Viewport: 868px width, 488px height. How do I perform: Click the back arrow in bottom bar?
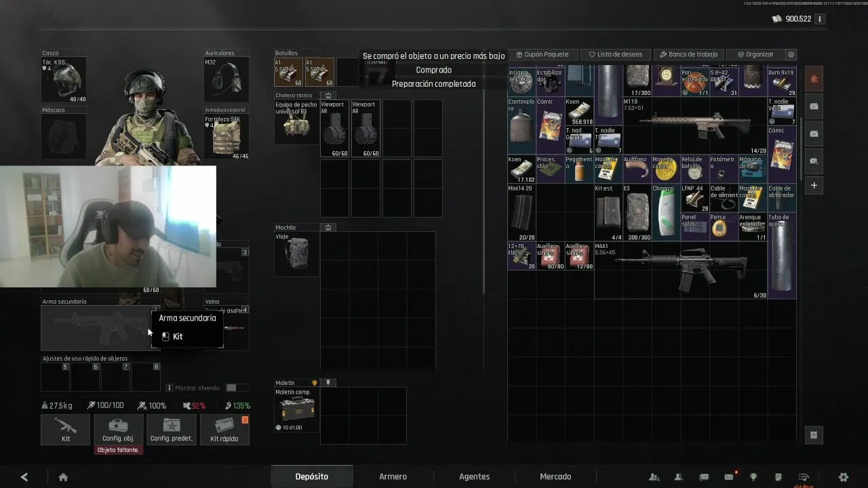click(x=24, y=477)
